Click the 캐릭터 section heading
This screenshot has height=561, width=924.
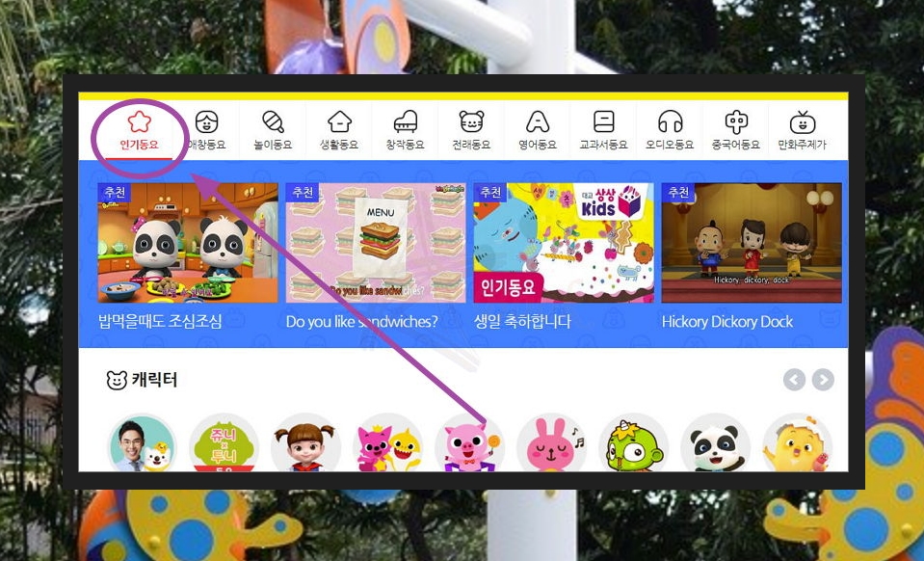[x=142, y=380]
